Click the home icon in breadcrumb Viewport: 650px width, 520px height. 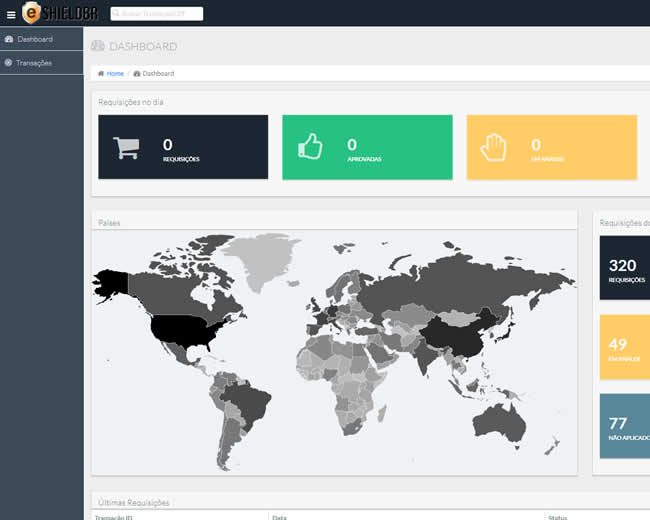click(x=101, y=74)
